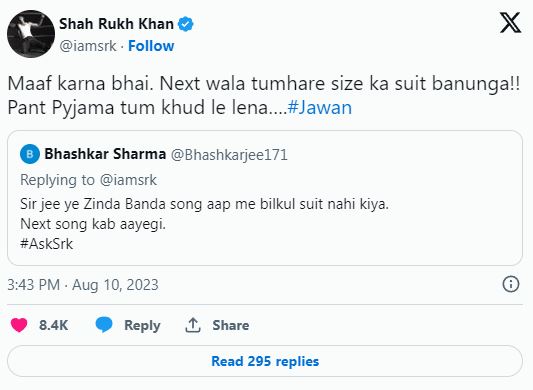Open the quoted tweet about Zinda Banda song
The image size is (533, 390).
pos(265,198)
